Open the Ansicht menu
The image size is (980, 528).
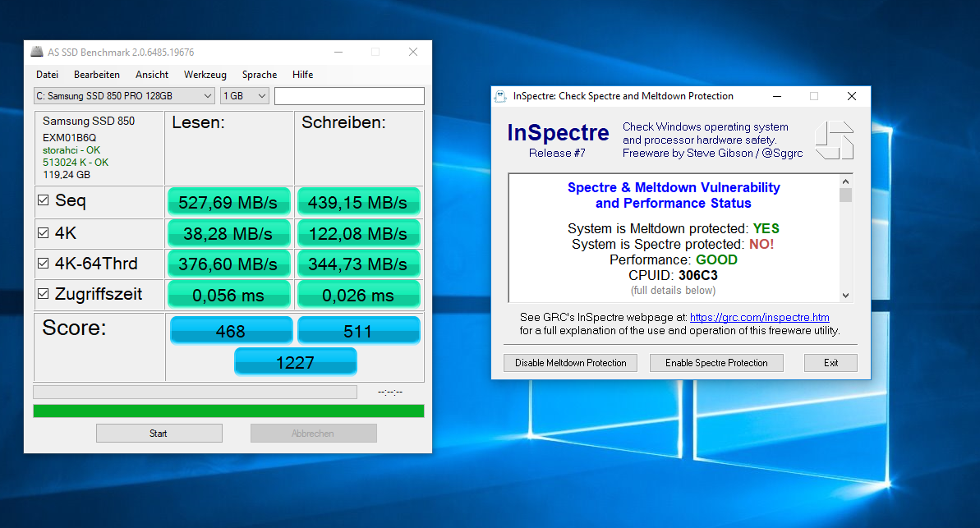tap(152, 75)
